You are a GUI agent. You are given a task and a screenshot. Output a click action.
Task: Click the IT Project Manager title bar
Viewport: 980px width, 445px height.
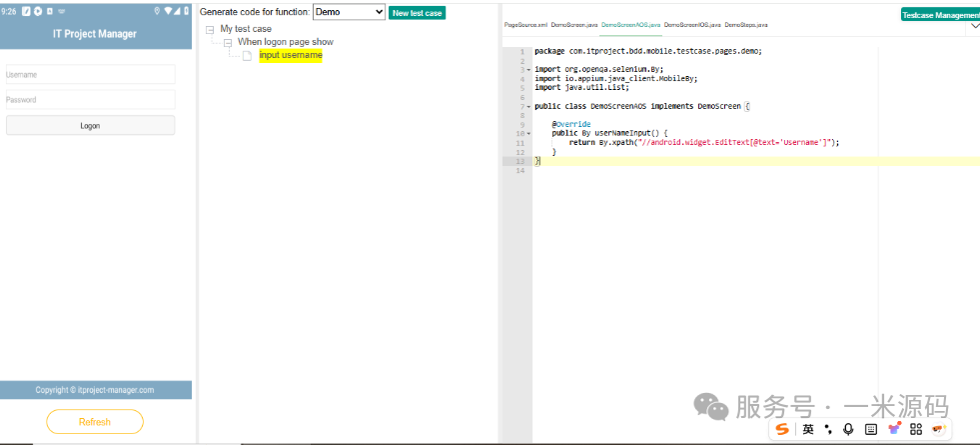click(95, 34)
